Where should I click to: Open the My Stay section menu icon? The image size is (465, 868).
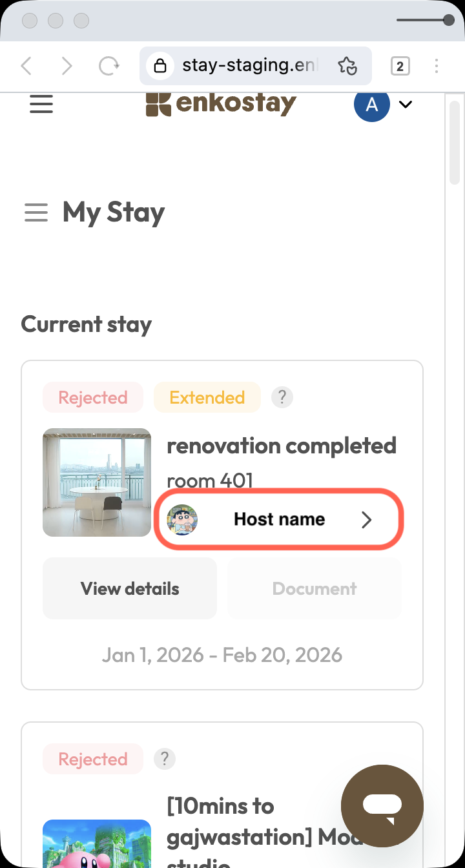(x=36, y=212)
